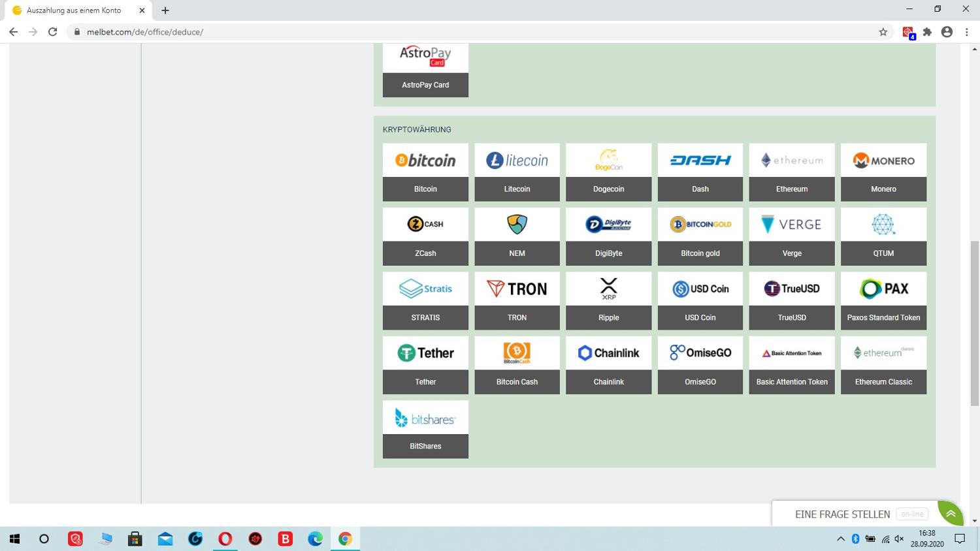
Task: Select the Bitcoin logo tile
Action: pyautogui.click(x=425, y=160)
